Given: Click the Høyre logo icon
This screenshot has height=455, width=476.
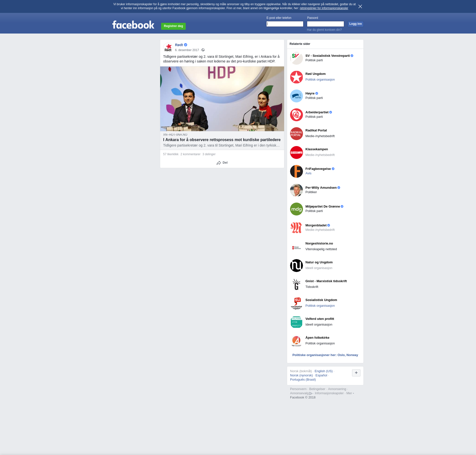Looking at the screenshot, I should pos(297,96).
